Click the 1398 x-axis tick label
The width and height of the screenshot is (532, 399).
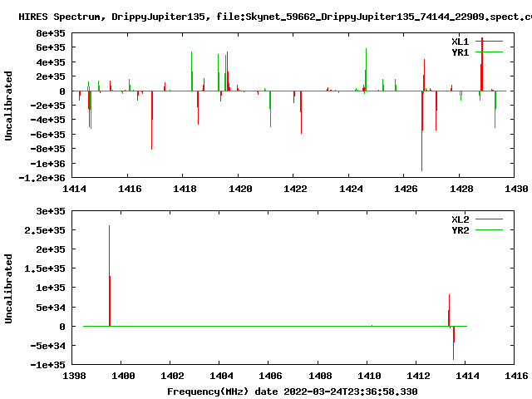[74, 376]
